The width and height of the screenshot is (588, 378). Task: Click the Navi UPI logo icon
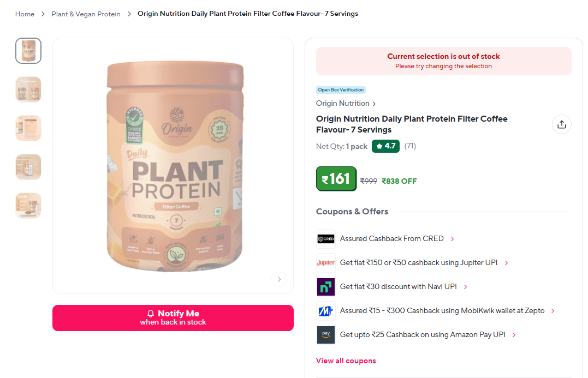pos(325,286)
